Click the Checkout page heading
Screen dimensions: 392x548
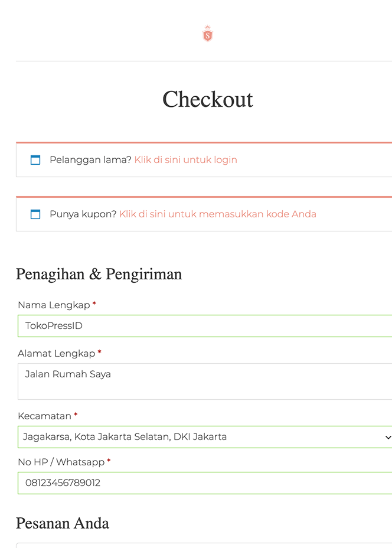coord(208,99)
